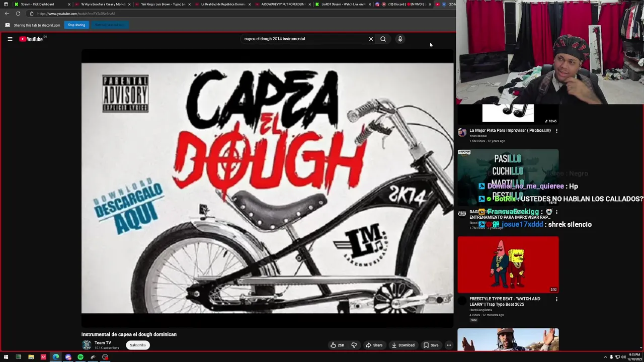
Task: Open the system tray volume icon
Action: pos(623,357)
